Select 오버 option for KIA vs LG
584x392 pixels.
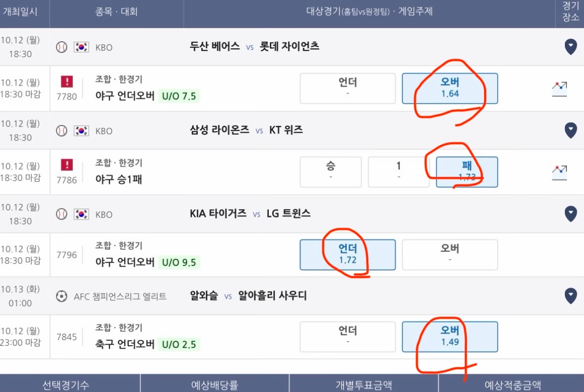click(450, 254)
